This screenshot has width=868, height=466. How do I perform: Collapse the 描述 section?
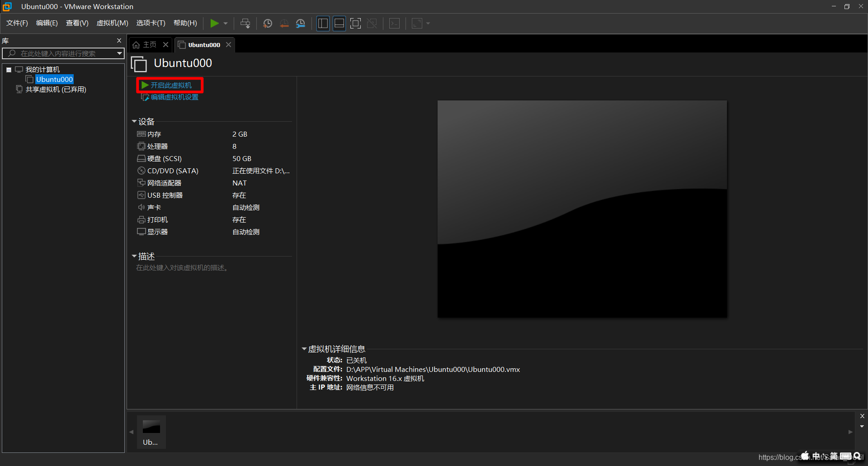pyautogui.click(x=134, y=256)
